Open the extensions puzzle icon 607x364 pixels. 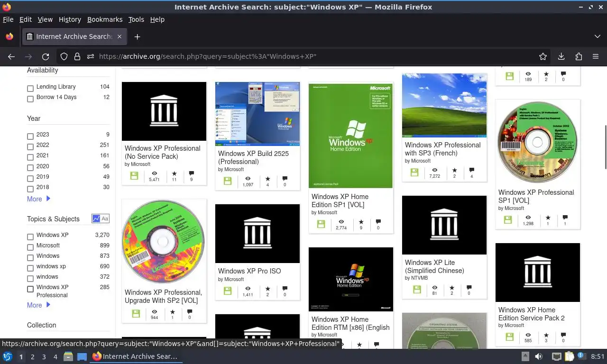click(x=579, y=56)
